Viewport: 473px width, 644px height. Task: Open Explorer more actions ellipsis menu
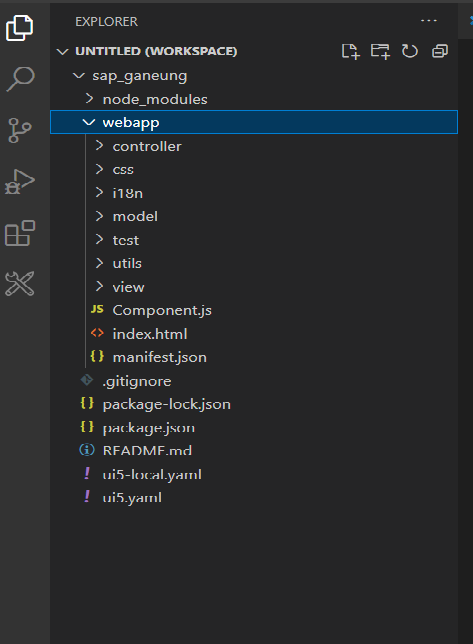tap(429, 21)
